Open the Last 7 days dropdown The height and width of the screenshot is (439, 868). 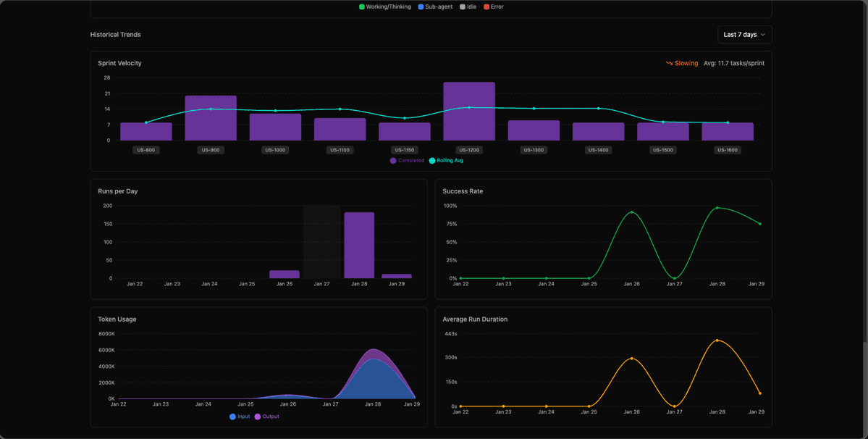744,34
